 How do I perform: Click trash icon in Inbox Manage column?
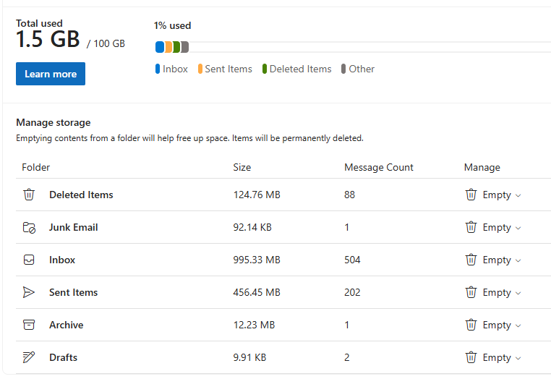tap(471, 260)
